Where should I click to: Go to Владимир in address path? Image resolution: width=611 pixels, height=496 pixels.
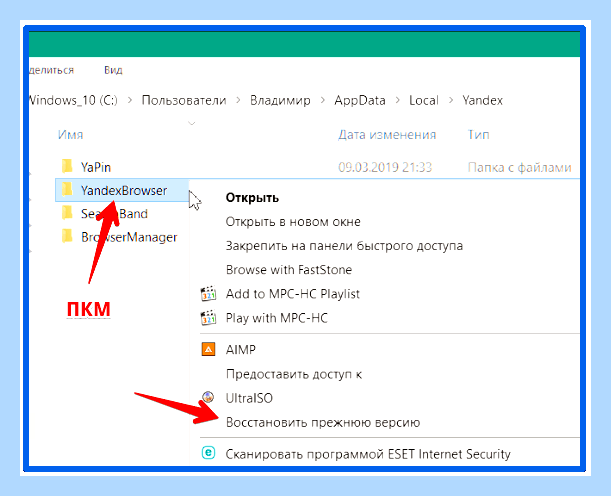pos(280,101)
